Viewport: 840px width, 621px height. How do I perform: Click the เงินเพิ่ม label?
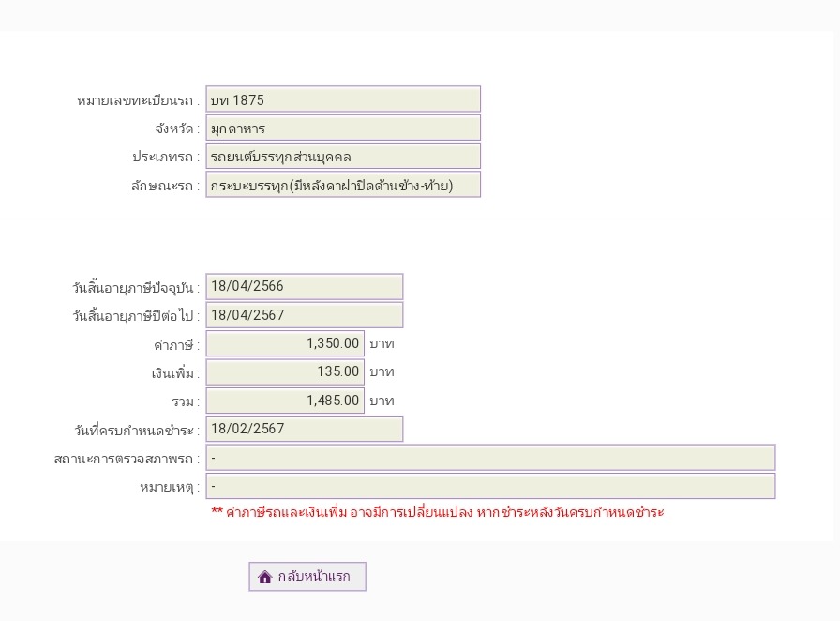pos(175,372)
